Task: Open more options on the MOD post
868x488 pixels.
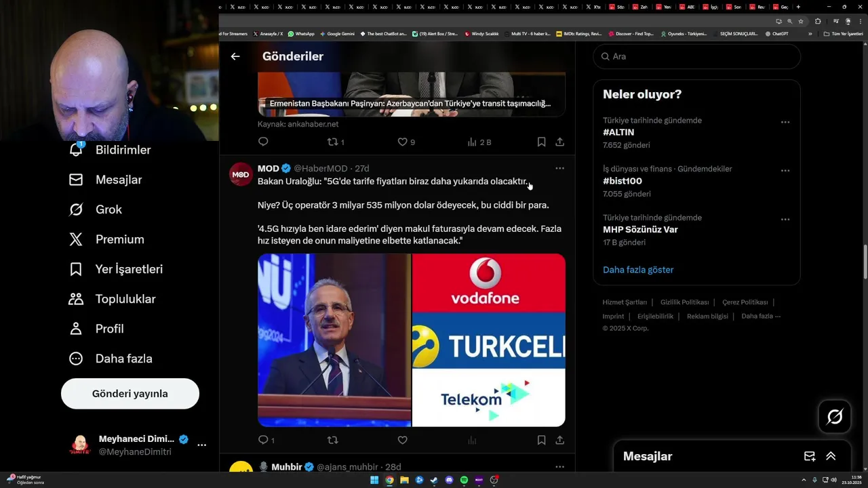Action: pos(559,168)
